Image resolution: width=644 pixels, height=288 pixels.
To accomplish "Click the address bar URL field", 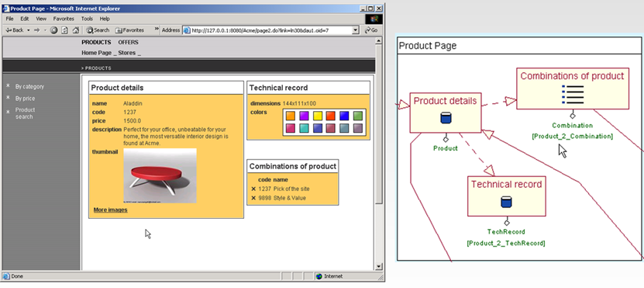I will click(270, 30).
